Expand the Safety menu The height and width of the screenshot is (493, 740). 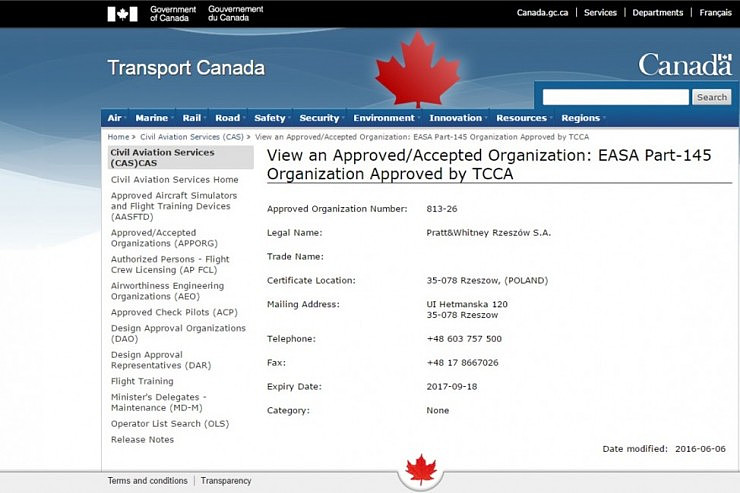point(270,118)
